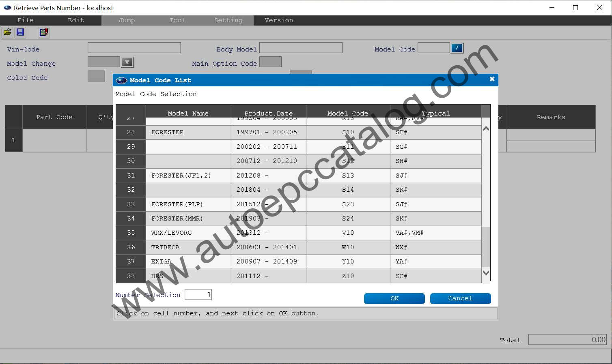Viewport: 612px width, 364px height.
Task: Click the open folder toolbar icon
Action: click(x=7, y=32)
